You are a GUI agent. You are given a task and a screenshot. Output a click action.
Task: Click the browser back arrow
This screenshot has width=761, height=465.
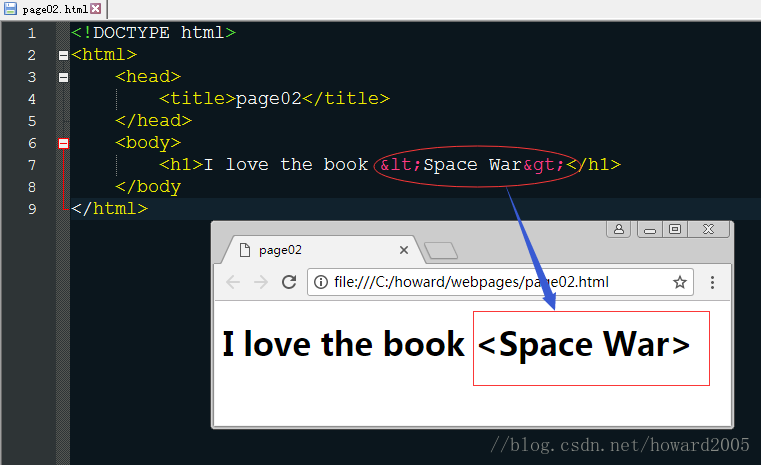(233, 282)
